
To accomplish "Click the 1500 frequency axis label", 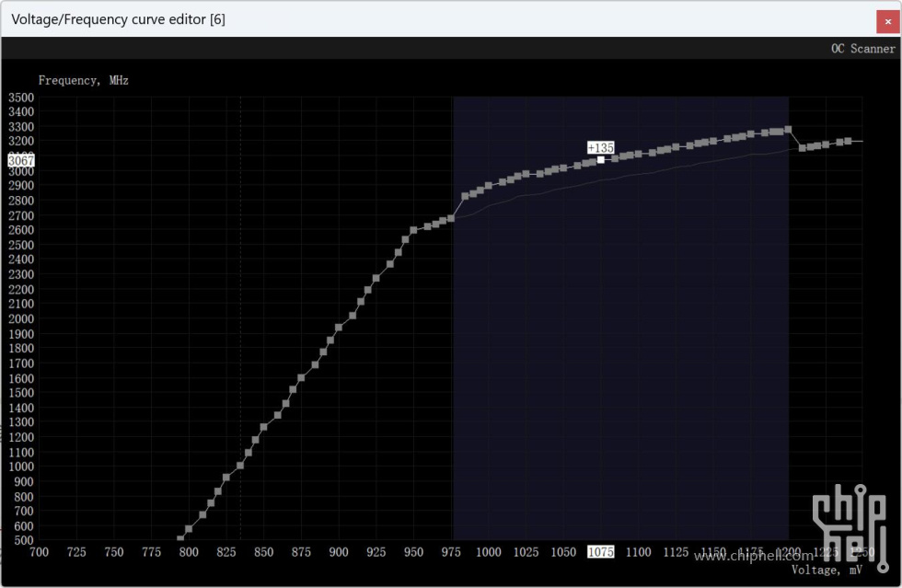I will point(20,392).
